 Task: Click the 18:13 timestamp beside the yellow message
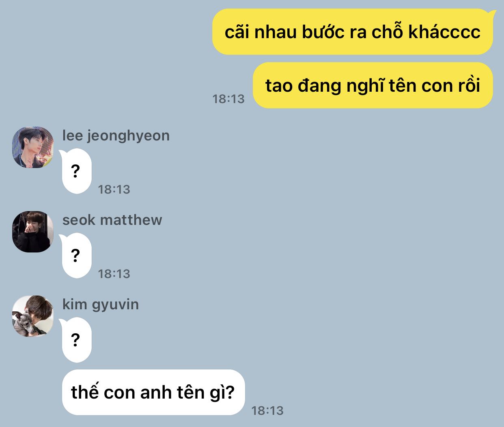click(228, 99)
